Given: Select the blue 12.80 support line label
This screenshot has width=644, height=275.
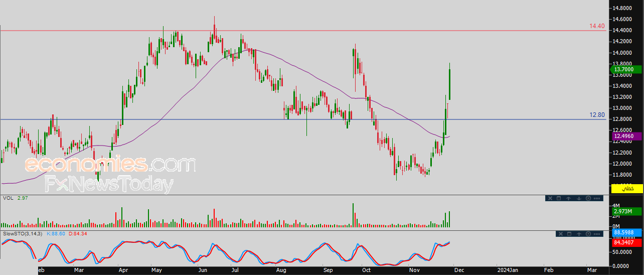Looking at the screenshot, I should pos(596,115).
